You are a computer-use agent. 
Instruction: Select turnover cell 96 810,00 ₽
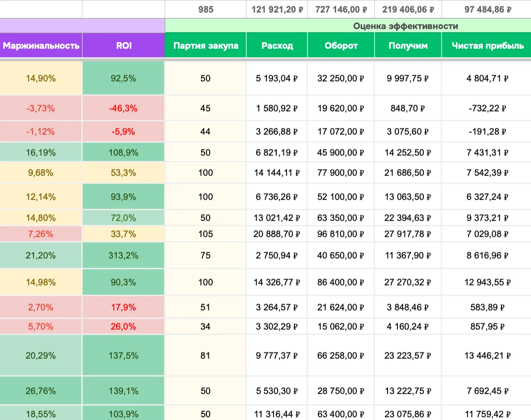click(341, 234)
